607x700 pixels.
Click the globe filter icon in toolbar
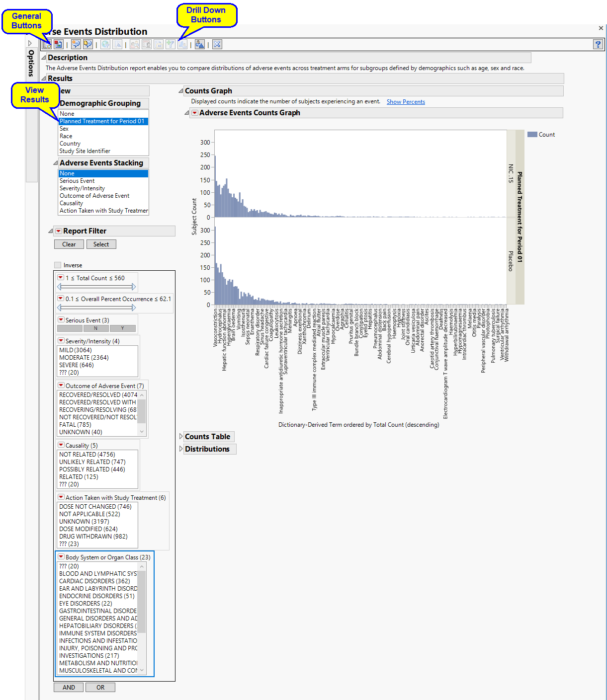105,44
